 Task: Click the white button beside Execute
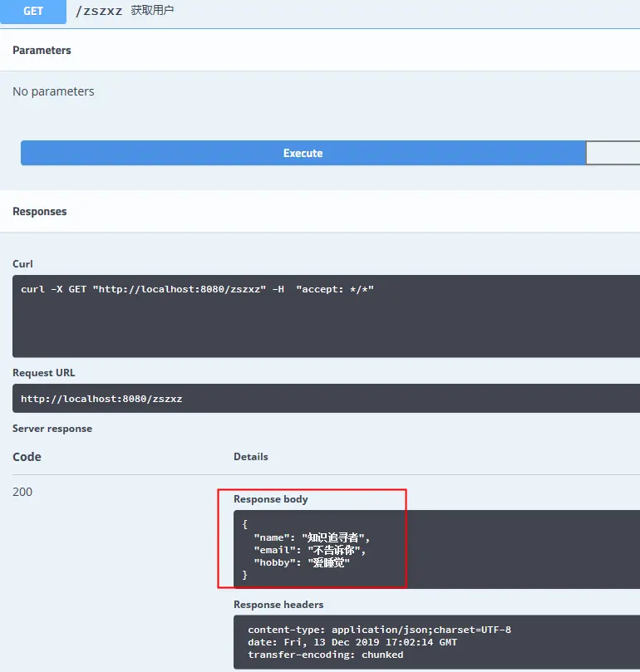613,153
